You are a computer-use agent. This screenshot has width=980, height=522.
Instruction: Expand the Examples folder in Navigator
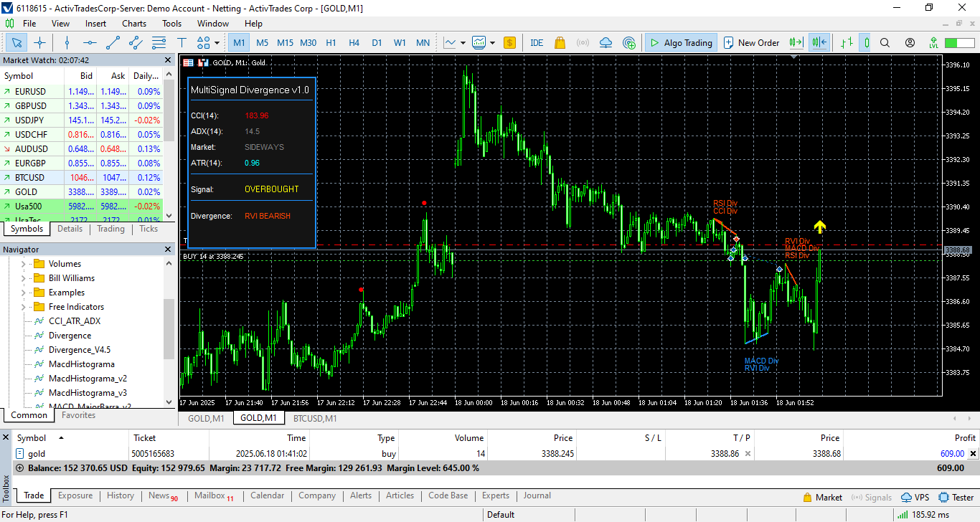coord(23,293)
